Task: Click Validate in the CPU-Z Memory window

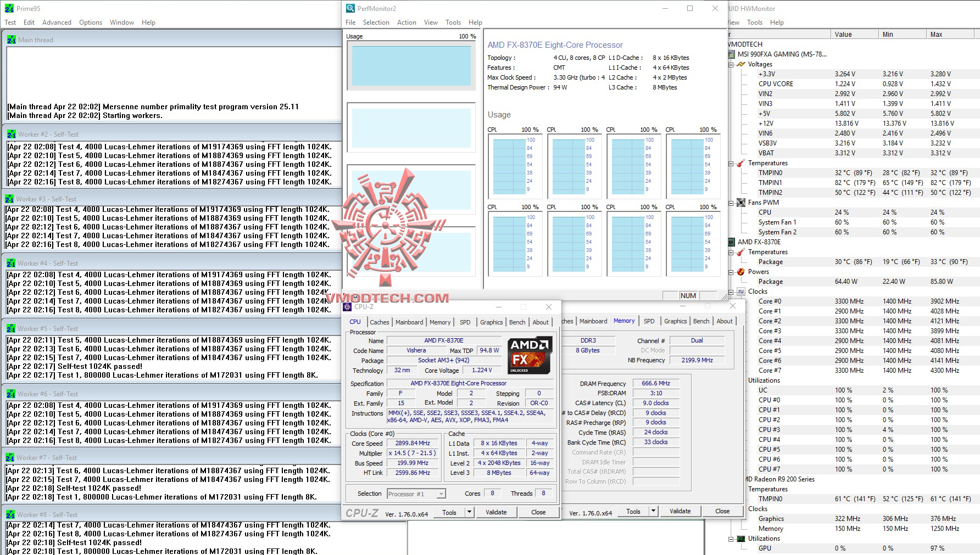Action: tap(680, 511)
